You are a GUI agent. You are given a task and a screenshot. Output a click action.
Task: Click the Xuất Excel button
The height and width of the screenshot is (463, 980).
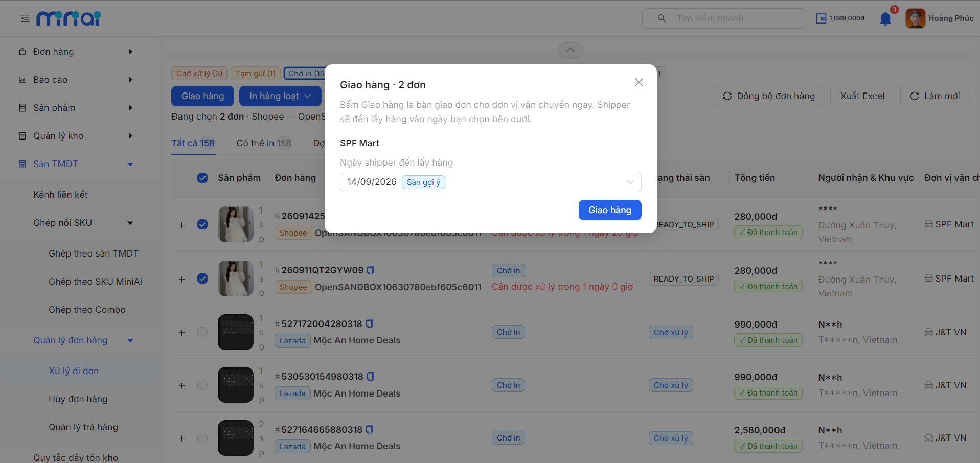coord(862,96)
